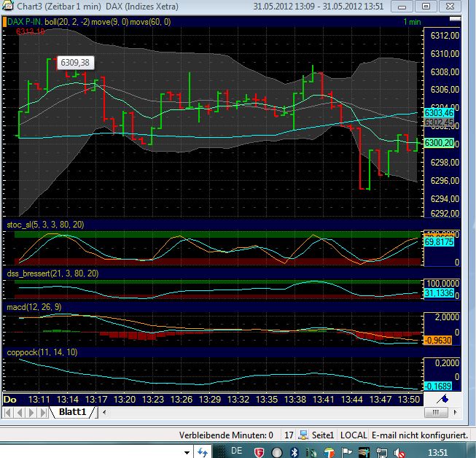Click the coppock(11, 14, 10) panel header
Viewport: 476px width, 458px height.
click(42, 352)
